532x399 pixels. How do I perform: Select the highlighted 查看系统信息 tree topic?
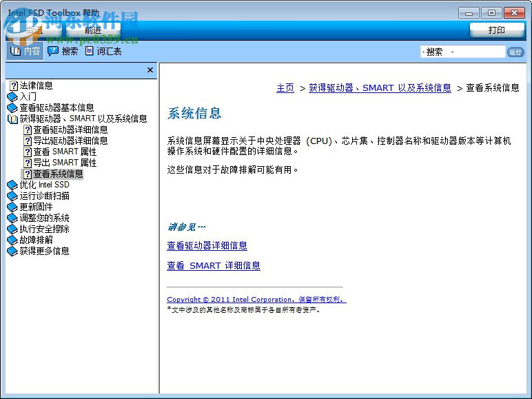point(58,174)
